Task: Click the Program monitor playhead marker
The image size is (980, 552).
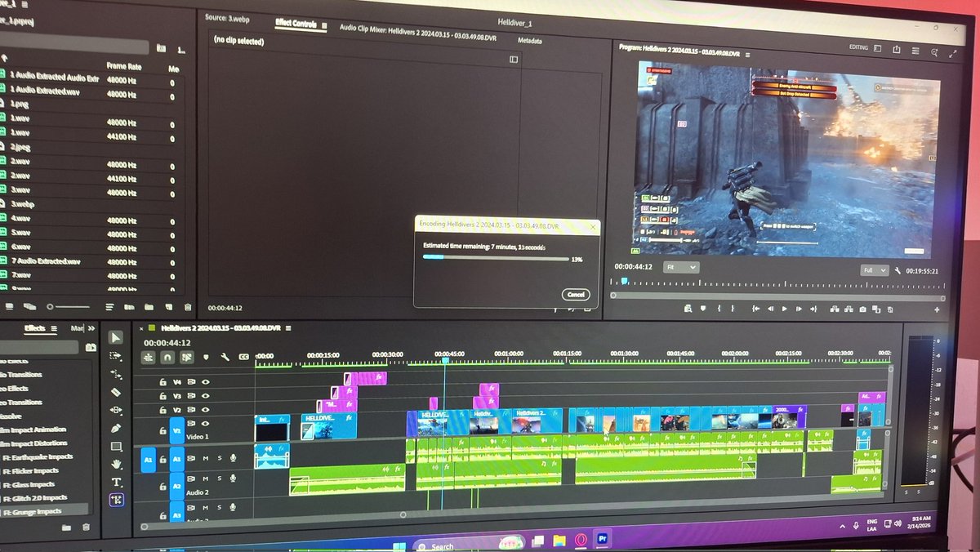Action: click(625, 280)
